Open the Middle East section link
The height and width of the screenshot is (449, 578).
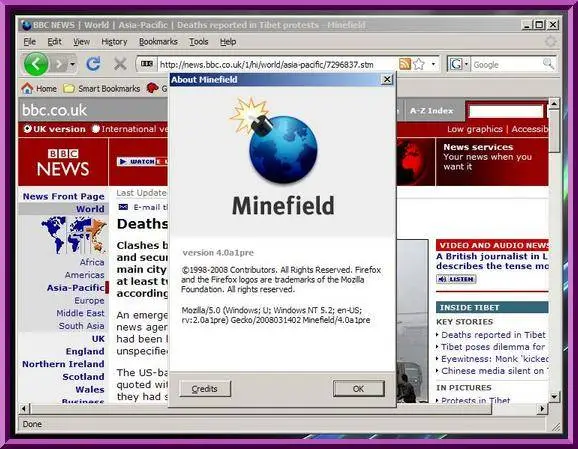(x=80, y=313)
